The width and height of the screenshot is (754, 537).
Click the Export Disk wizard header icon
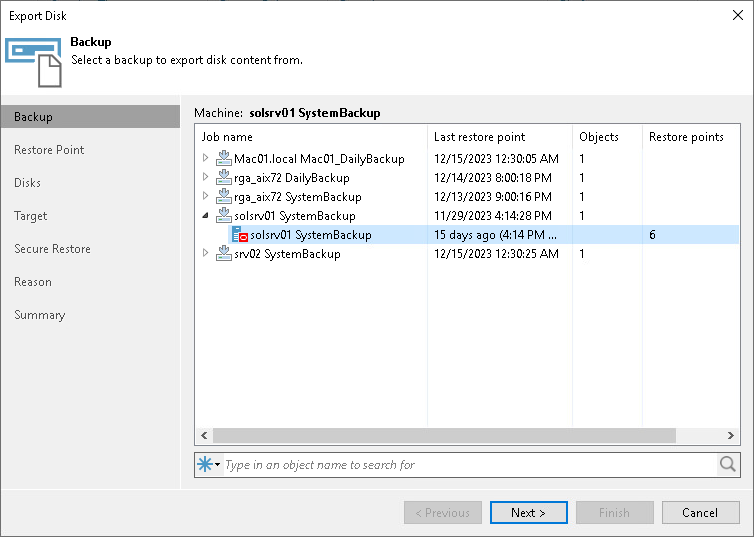(34, 62)
